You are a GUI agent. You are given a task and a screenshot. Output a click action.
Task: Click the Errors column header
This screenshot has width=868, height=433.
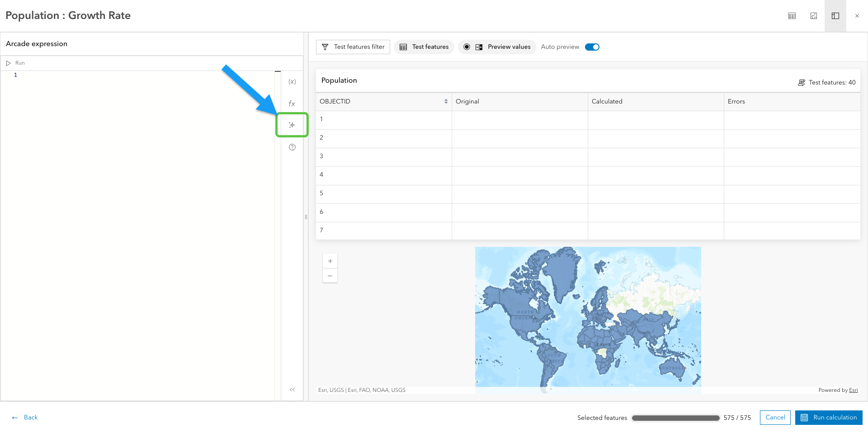pyautogui.click(x=792, y=102)
